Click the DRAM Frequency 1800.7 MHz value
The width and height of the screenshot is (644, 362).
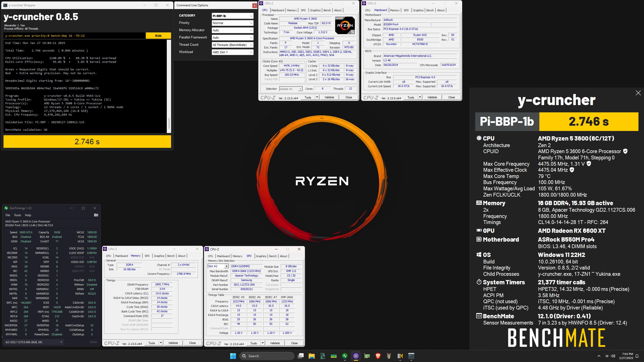pyautogui.click(x=162, y=284)
